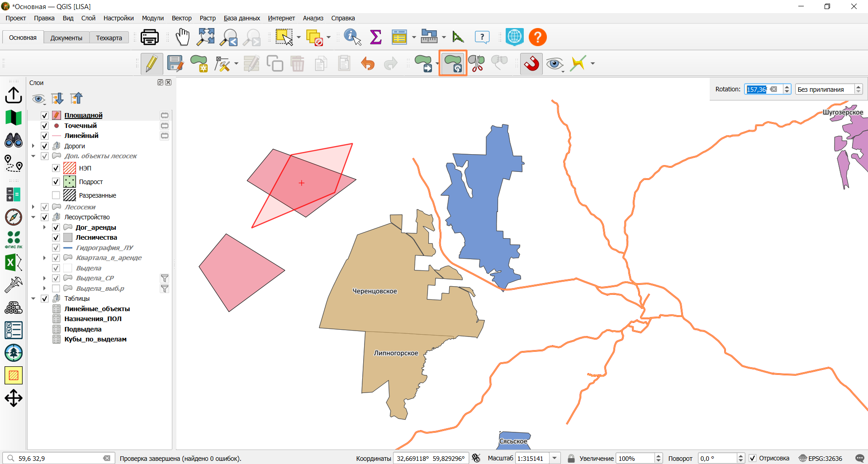
Task: Click the Split features scissors icon
Action: coord(476,63)
